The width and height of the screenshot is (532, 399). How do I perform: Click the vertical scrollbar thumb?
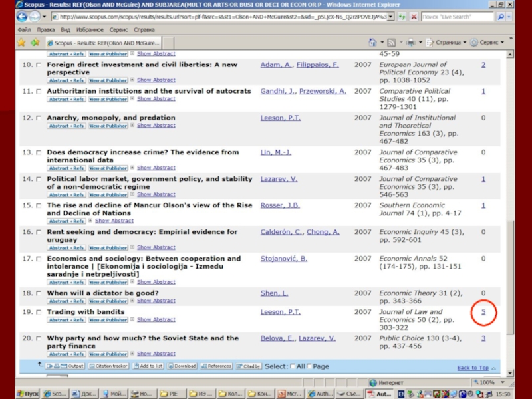510,277
